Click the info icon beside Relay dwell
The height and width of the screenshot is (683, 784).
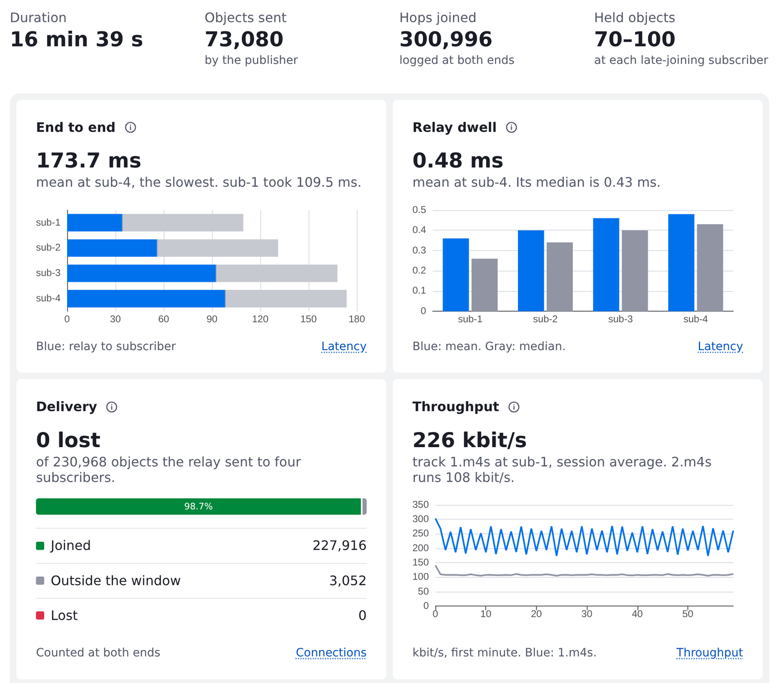511,127
